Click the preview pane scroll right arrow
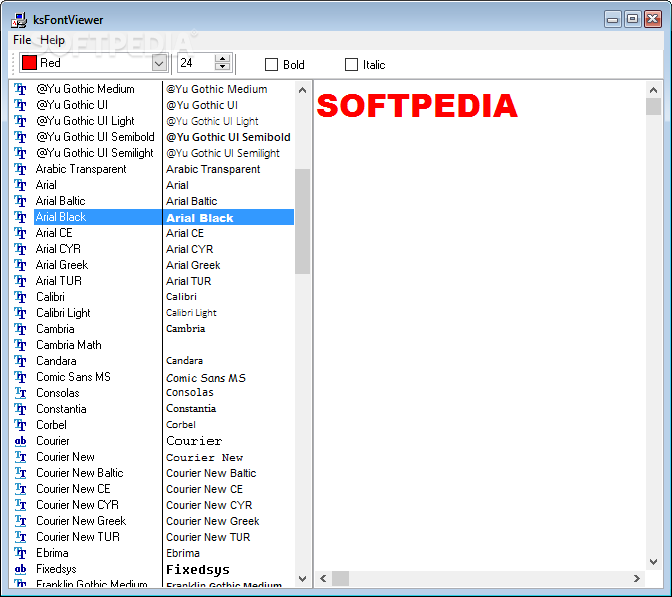This screenshot has height=597, width=672. click(x=637, y=579)
